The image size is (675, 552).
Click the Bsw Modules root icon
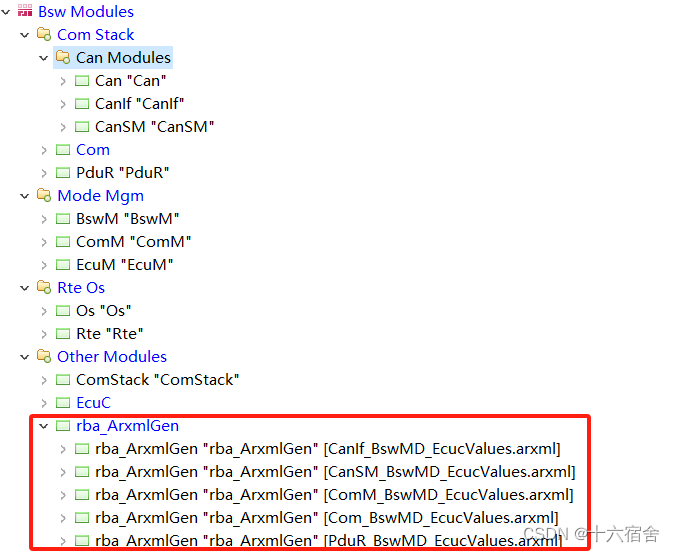pyautogui.click(x=25, y=10)
